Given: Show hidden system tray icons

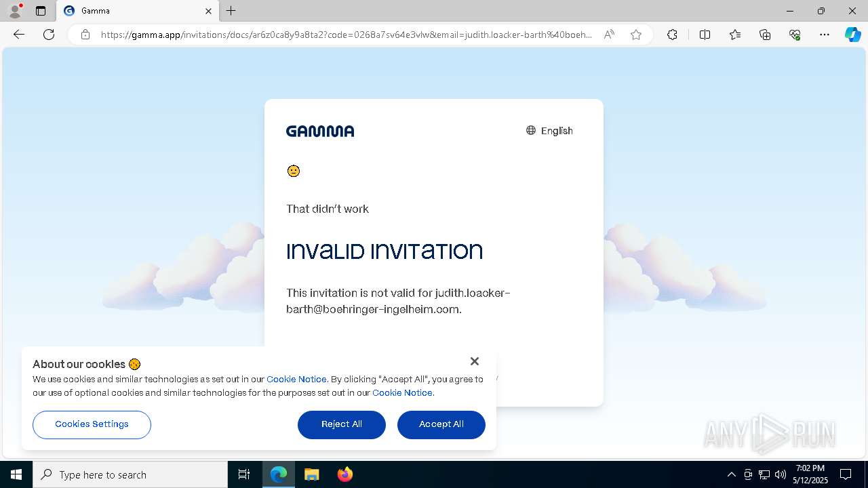Looking at the screenshot, I should pos(731,474).
